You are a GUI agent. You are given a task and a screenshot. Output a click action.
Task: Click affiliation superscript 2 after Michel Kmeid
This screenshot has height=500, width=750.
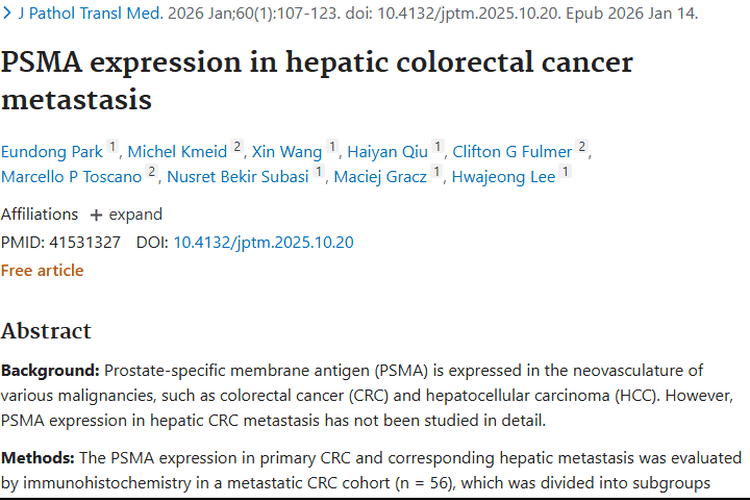[x=238, y=148]
